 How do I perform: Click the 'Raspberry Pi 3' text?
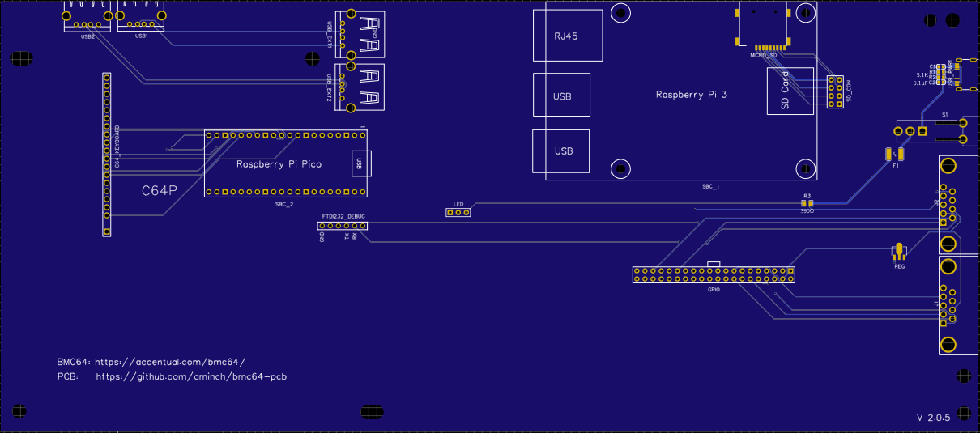point(692,95)
